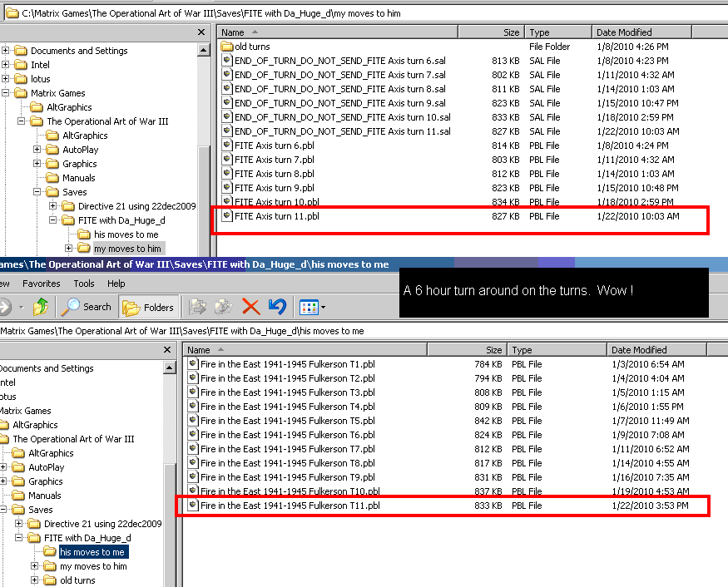Open the Help menu
Image resolution: width=728 pixels, height=587 pixels.
(x=116, y=284)
